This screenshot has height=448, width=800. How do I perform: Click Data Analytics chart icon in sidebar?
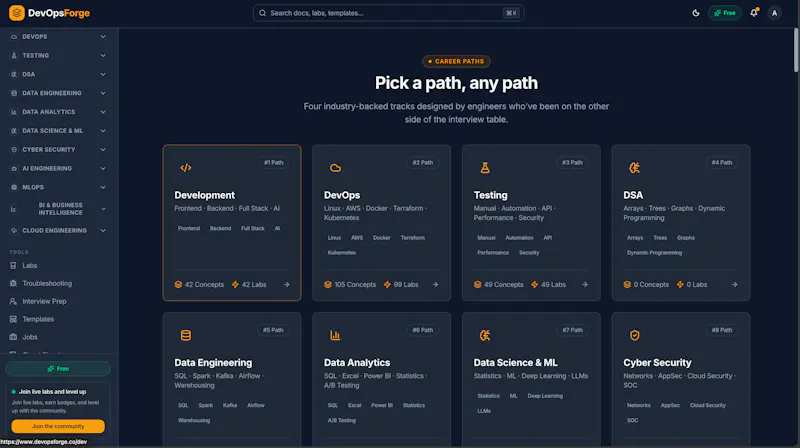pos(14,112)
